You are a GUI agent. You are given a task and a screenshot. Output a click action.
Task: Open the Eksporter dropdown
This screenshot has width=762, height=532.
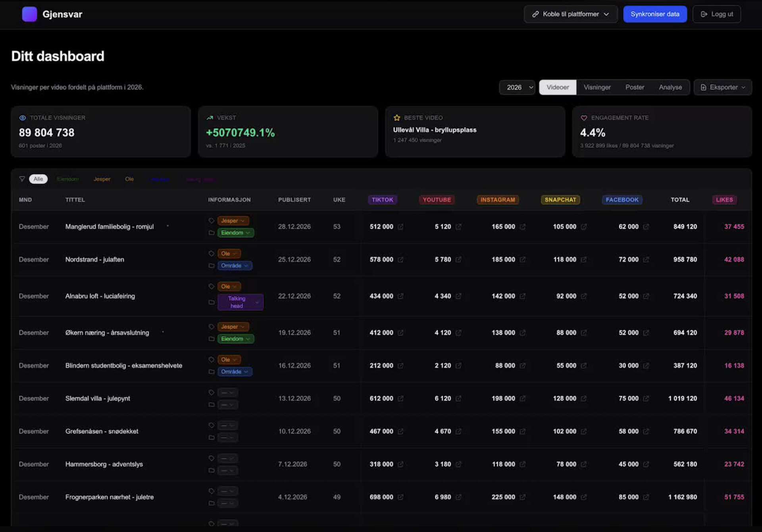[723, 87]
